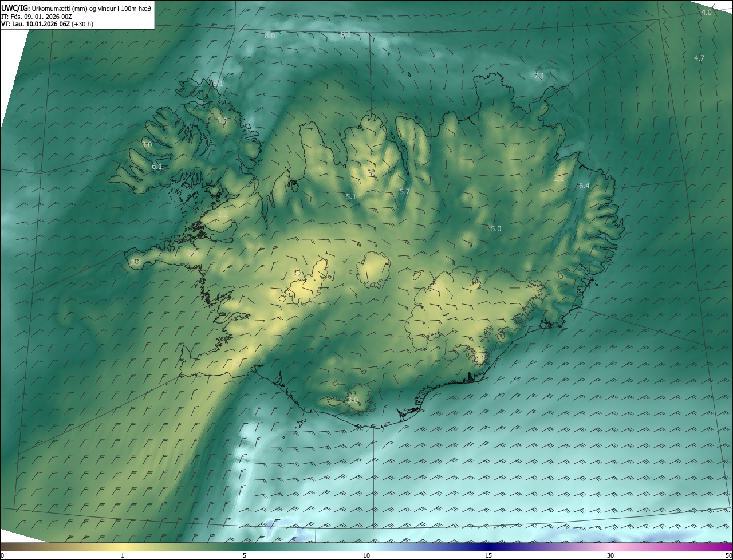Click the 2.4 value label on the western peninsula
Viewport: 733px width, 560px height.
136,262
